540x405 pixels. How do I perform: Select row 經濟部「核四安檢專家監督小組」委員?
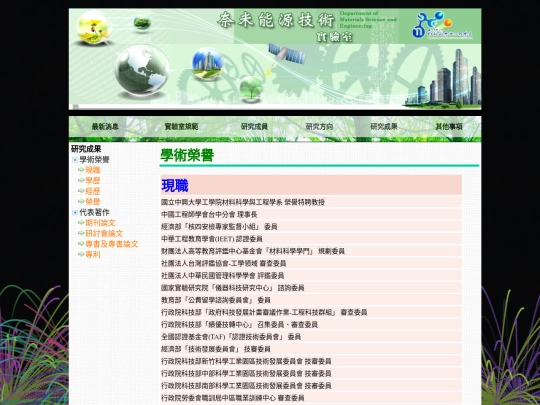(x=311, y=227)
